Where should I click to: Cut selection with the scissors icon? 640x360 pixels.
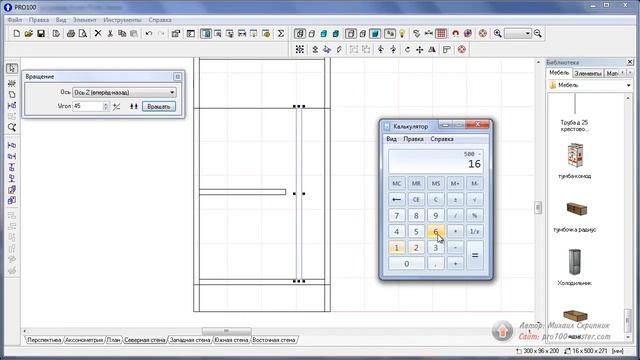point(110,33)
